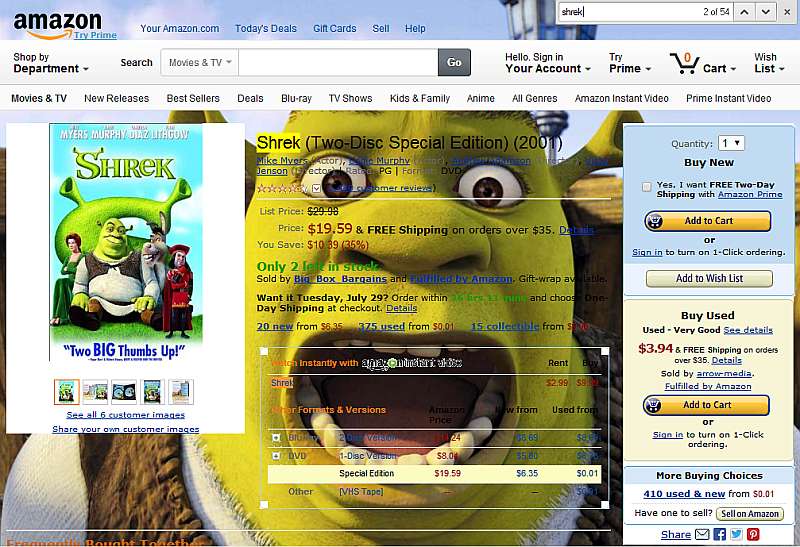This screenshot has width=800, height=547.
Task: Share on Pinterest icon
Action: (x=753, y=534)
